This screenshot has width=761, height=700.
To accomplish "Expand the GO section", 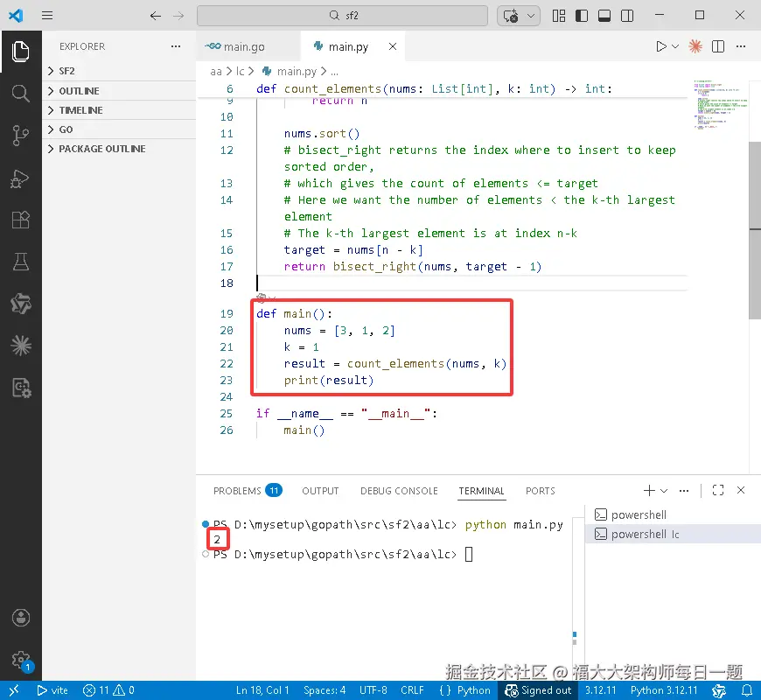I will pos(119,129).
